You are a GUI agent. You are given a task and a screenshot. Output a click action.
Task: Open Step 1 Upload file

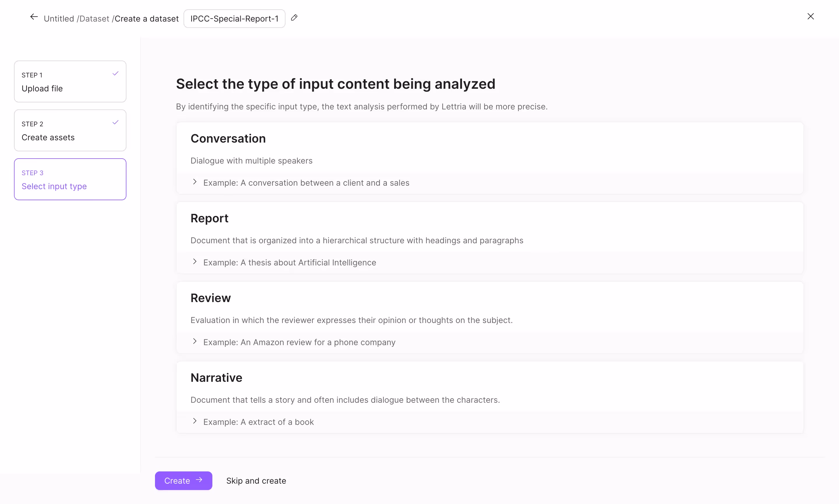[70, 81]
